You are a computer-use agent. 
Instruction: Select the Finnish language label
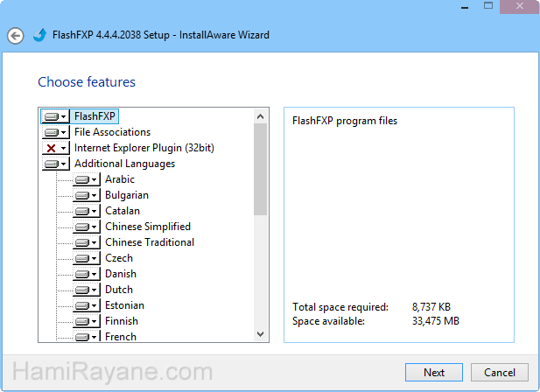pyautogui.click(x=122, y=321)
